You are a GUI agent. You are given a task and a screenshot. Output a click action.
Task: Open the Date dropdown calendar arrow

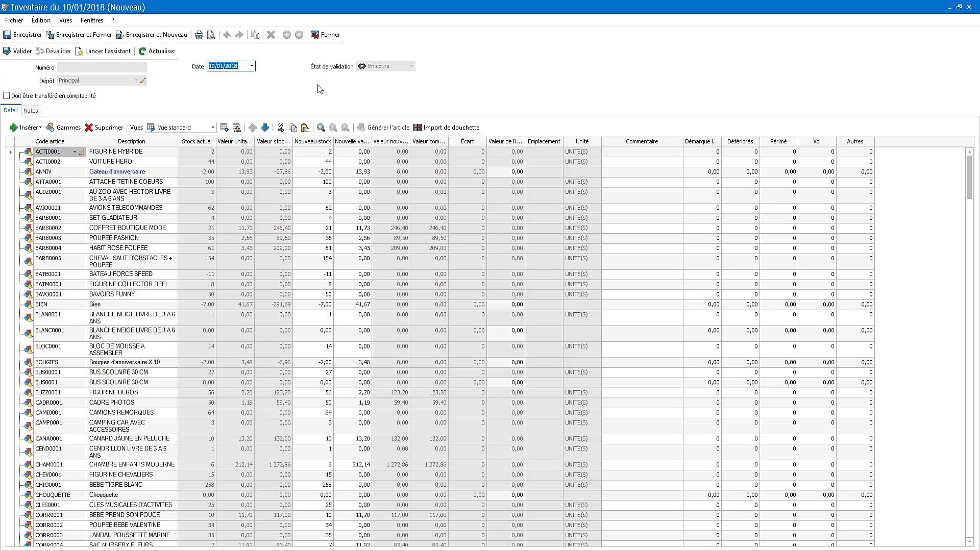[x=252, y=66]
